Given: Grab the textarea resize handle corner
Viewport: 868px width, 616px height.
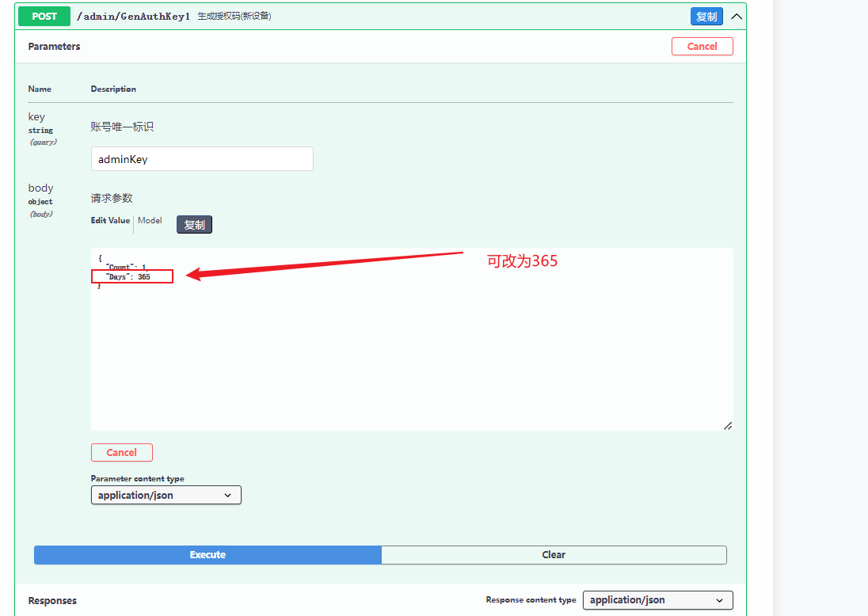Looking at the screenshot, I should click(728, 426).
